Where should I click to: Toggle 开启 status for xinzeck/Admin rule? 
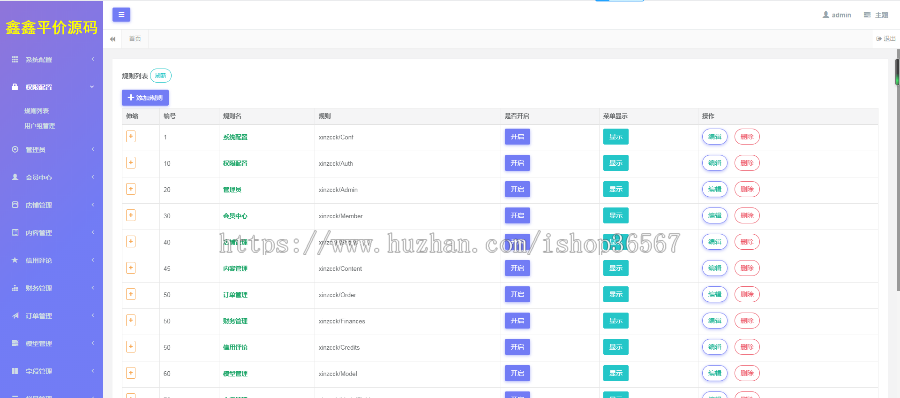click(x=517, y=189)
